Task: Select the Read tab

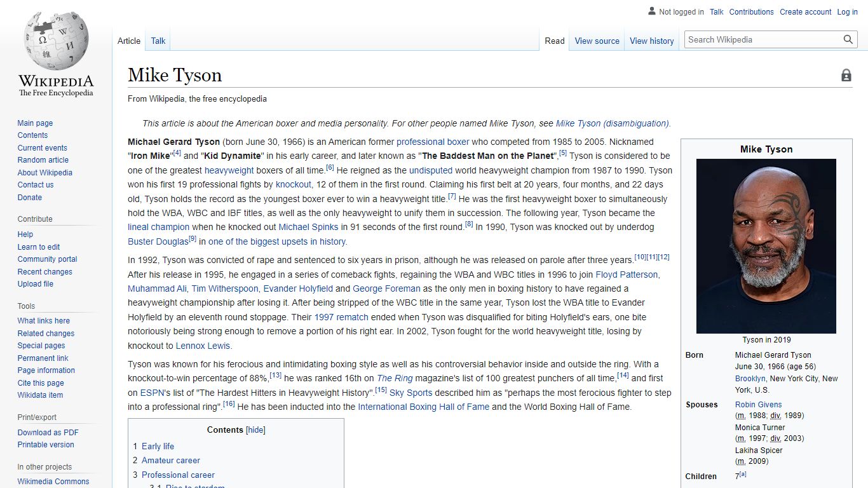Action: coord(554,41)
